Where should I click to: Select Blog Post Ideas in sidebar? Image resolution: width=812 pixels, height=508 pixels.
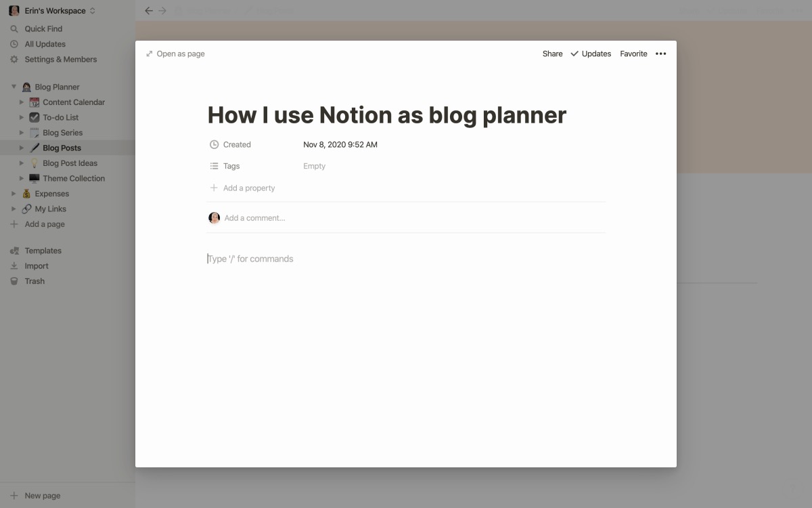(x=70, y=163)
